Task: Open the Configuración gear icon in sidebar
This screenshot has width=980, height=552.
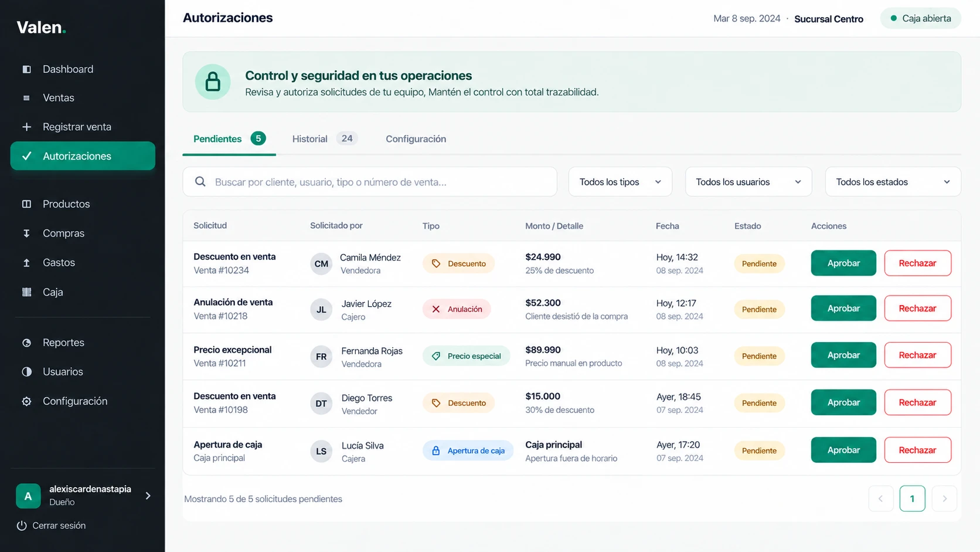Action: pos(26,401)
